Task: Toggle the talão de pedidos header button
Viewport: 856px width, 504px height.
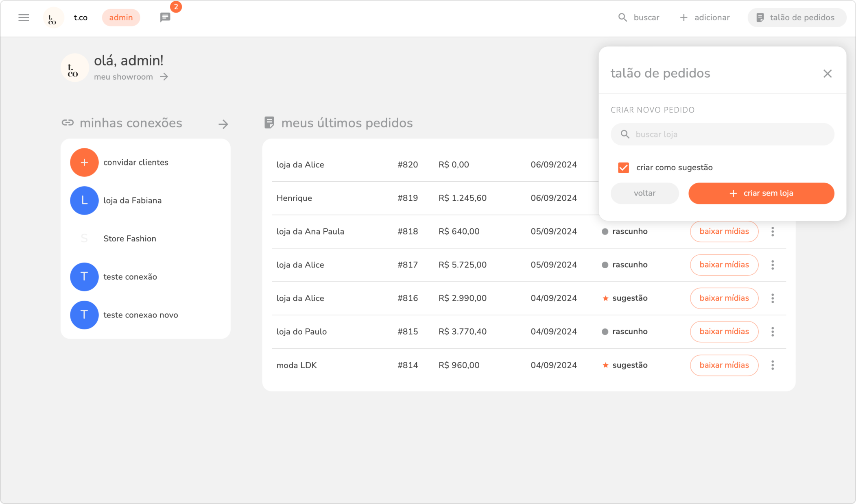Action: 796,17
